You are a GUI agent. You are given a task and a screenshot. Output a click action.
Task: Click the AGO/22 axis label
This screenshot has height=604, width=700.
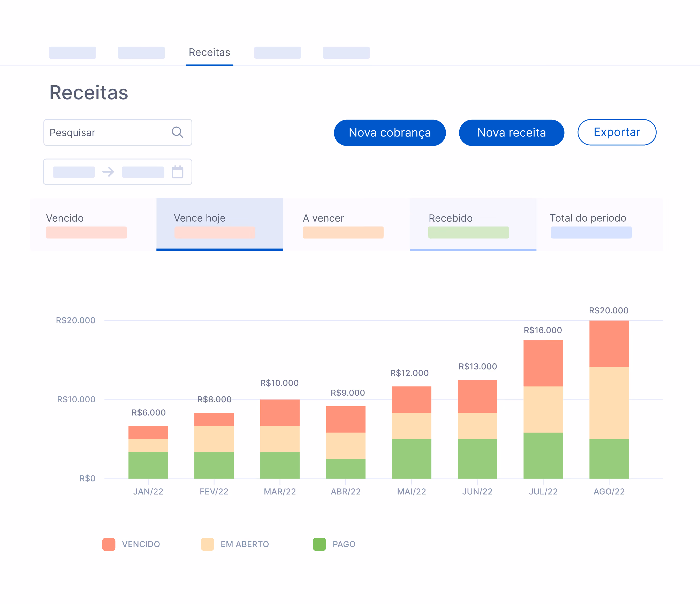609,492
